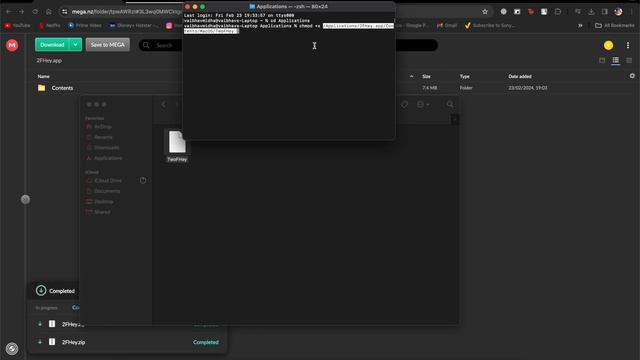Open the Finder tags icon
This screenshot has height=360, width=640.
(404, 104)
